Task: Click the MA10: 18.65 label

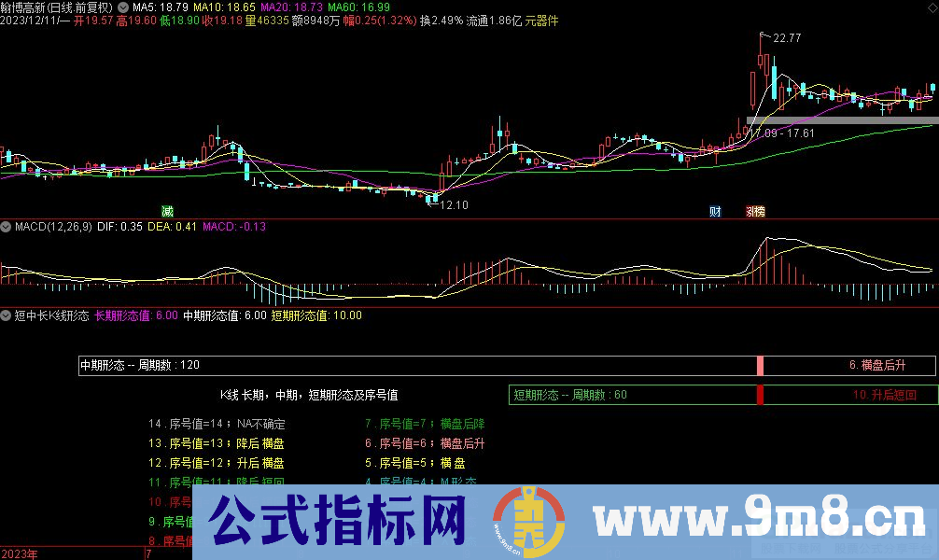Action: 224,7
